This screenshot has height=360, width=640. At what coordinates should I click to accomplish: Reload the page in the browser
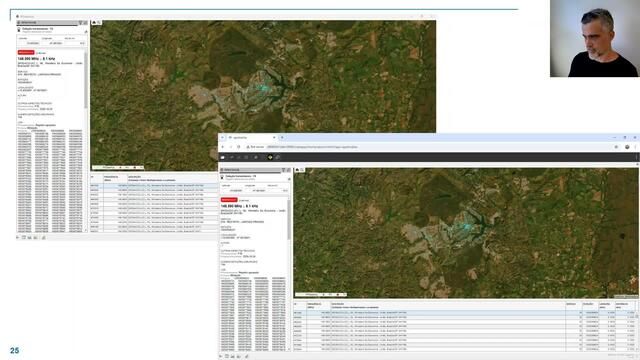coord(239,147)
